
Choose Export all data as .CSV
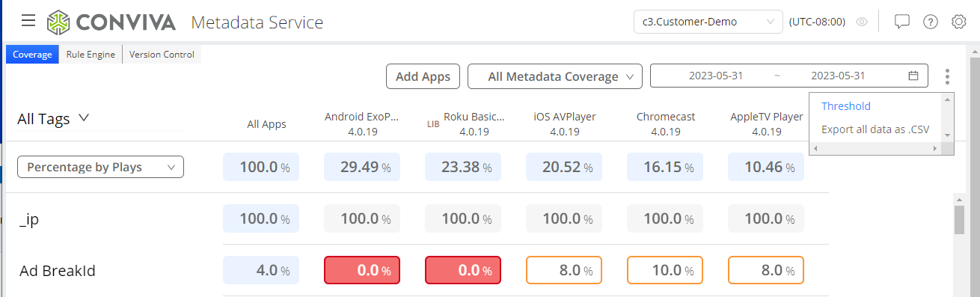875,129
